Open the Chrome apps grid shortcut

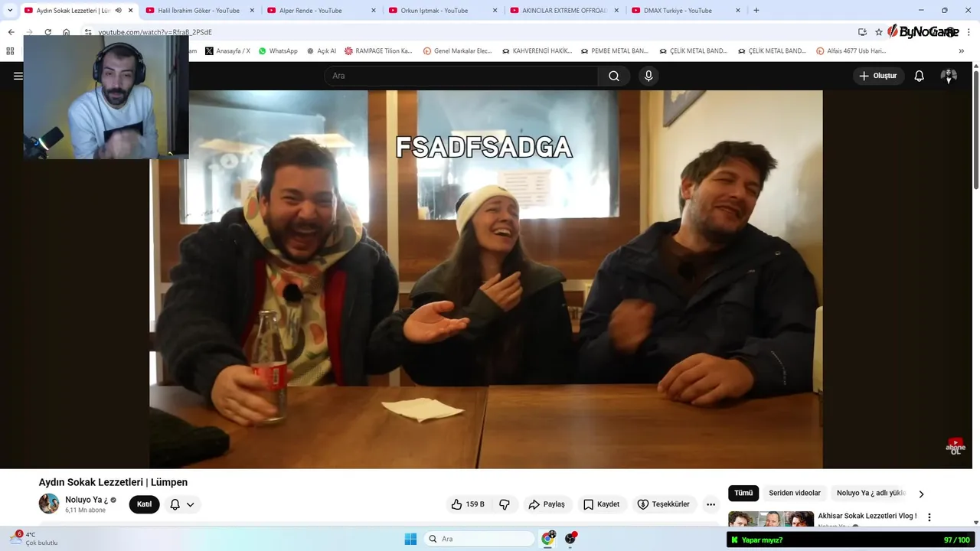pyautogui.click(x=10, y=51)
